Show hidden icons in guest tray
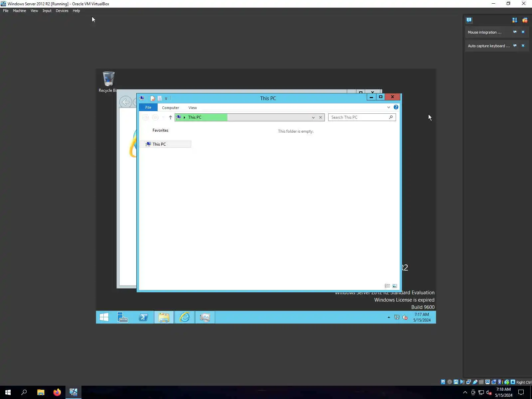The width and height of the screenshot is (532, 399). 389,317
